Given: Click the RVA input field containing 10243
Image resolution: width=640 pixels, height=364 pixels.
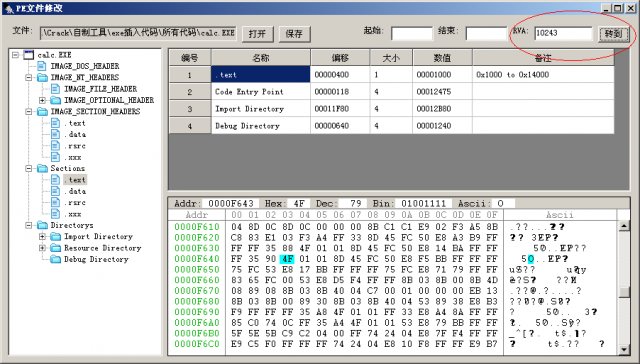Looking at the screenshot, I should [x=563, y=33].
